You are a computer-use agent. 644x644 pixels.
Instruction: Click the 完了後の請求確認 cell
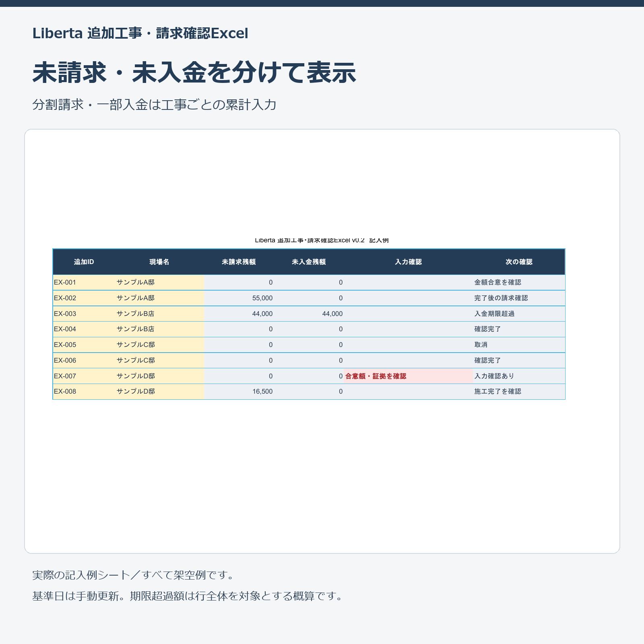519,298
